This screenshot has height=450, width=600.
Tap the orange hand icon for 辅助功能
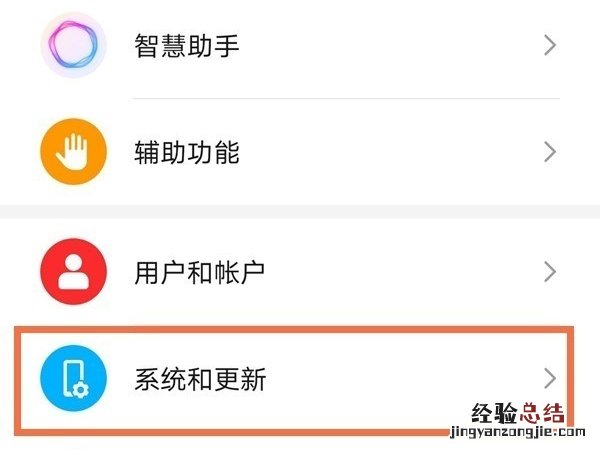tap(73, 153)
